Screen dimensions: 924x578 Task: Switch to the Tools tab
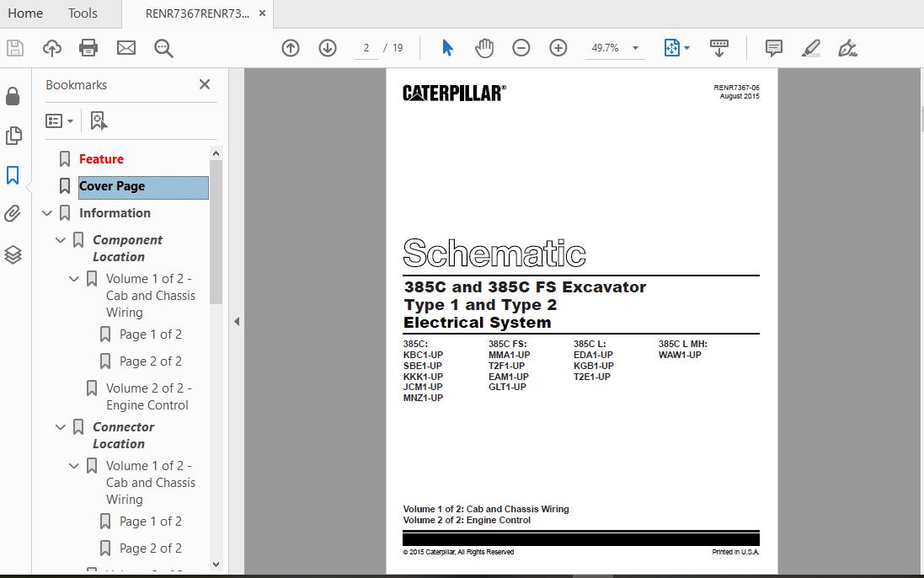coord(83,13)
